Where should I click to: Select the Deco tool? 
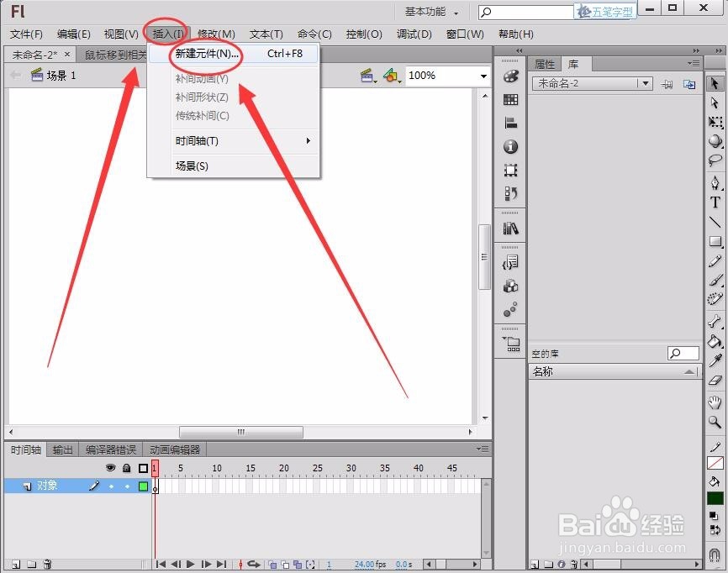tap(715, 299)
